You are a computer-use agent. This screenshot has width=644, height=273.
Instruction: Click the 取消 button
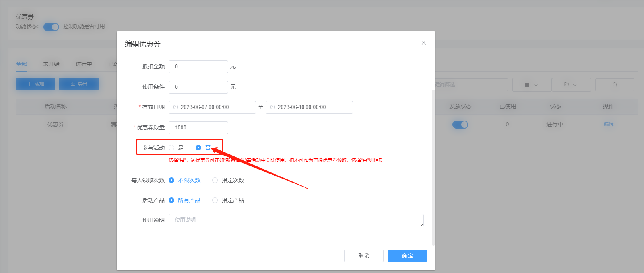pos(364,256)
